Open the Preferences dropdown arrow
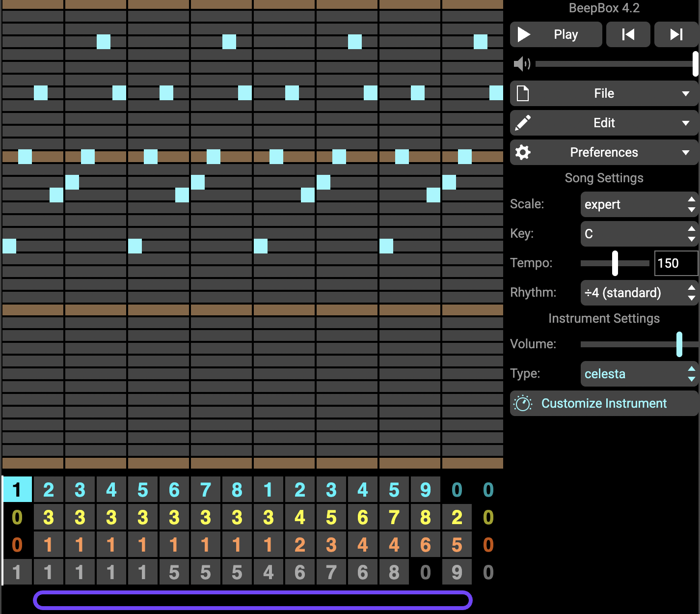Image resolution: width=700 pixels, height=614 pixels. click(x=686, y=153)
